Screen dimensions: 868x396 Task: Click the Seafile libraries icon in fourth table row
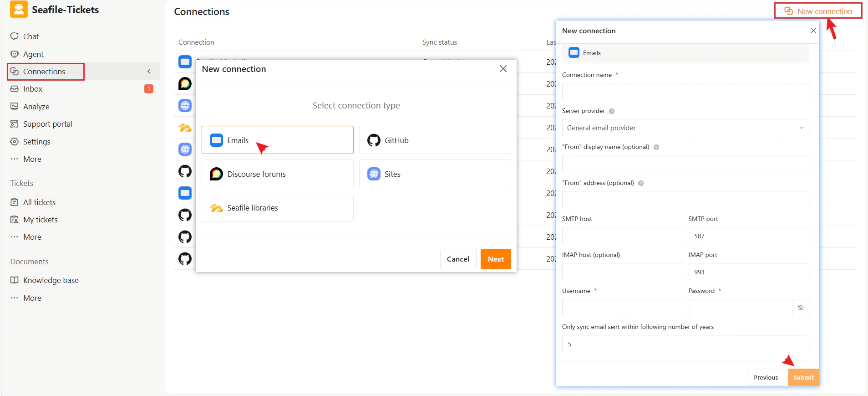pos(185,128)
